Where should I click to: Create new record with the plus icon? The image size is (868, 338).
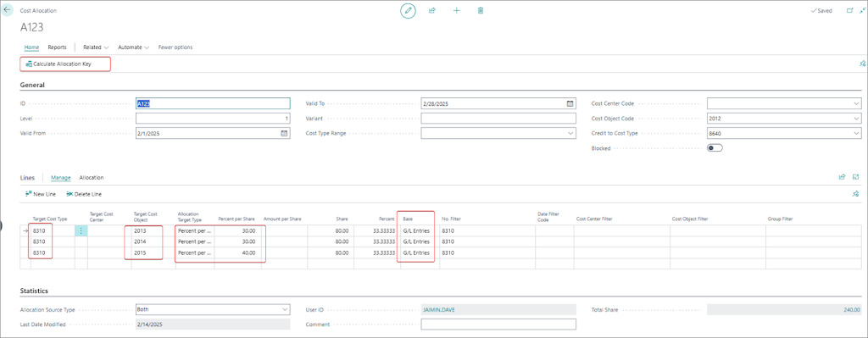pyautogui.click(x=457, y=10)
